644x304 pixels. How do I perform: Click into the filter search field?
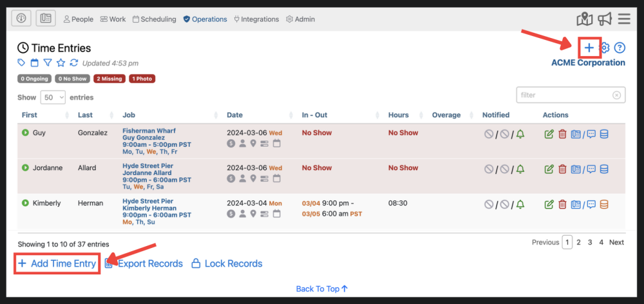click(x=565, y=95)
